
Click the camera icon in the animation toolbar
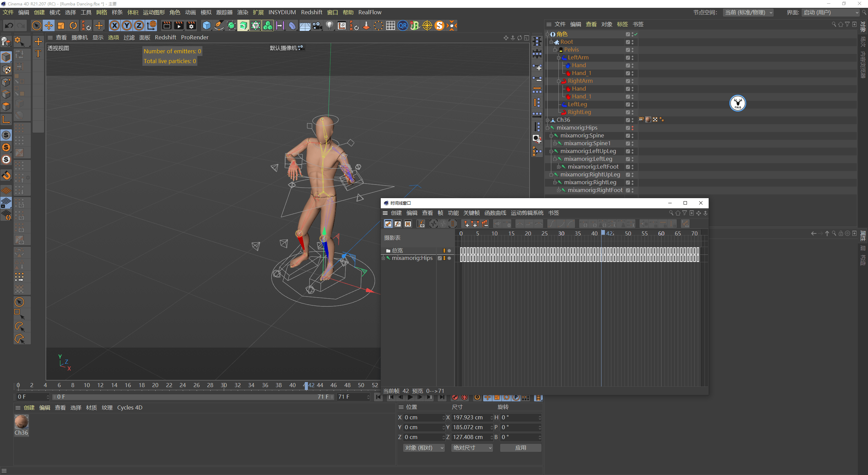click(538, 397)
